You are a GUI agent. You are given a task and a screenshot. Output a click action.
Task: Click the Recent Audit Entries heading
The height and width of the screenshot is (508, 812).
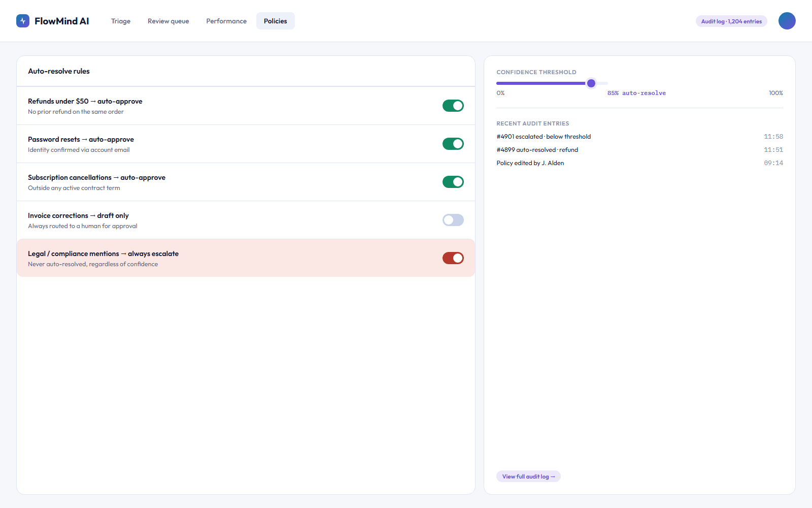click(x=533, y=123)
